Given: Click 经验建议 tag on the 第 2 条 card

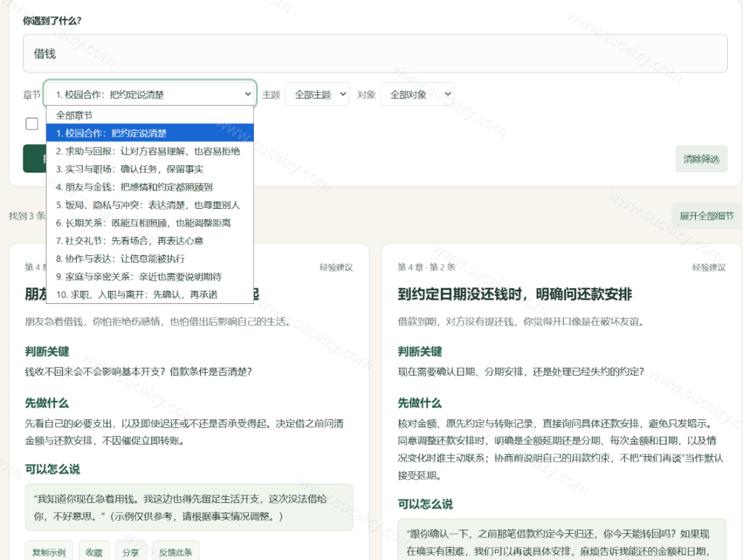Looking at the screenshot, I should pos(709,267).
